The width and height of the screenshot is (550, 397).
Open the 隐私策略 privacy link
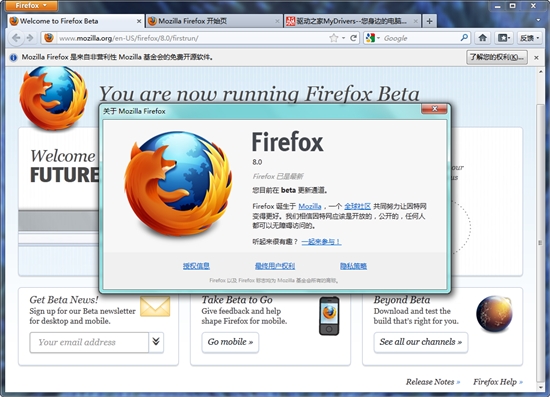click(x=353, y=266)
